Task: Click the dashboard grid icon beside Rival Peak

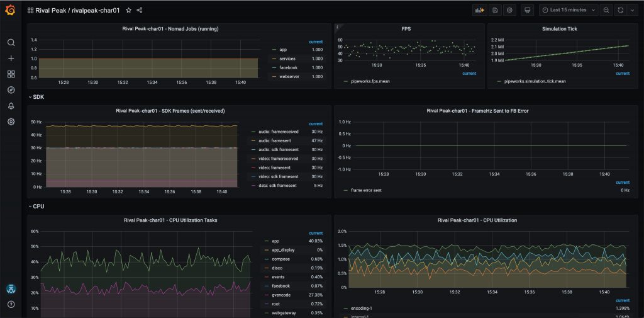Action: click(x=31, y=10)
